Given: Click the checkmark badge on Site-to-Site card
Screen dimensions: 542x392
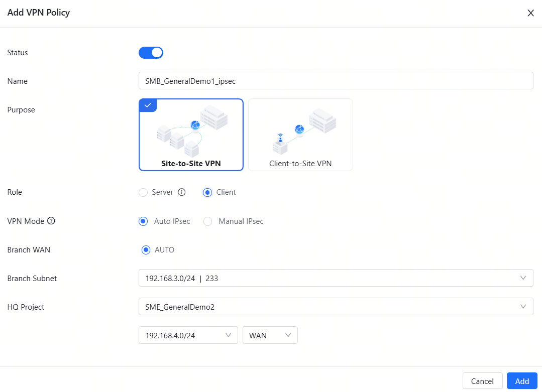Looking at the screenshot, I should (148, 105).
